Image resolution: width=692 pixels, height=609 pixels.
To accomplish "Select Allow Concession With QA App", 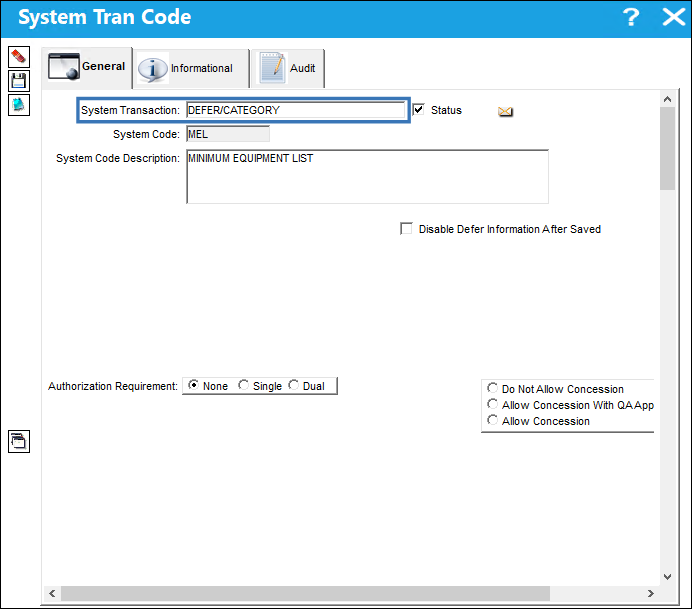I will click(492, 404).
